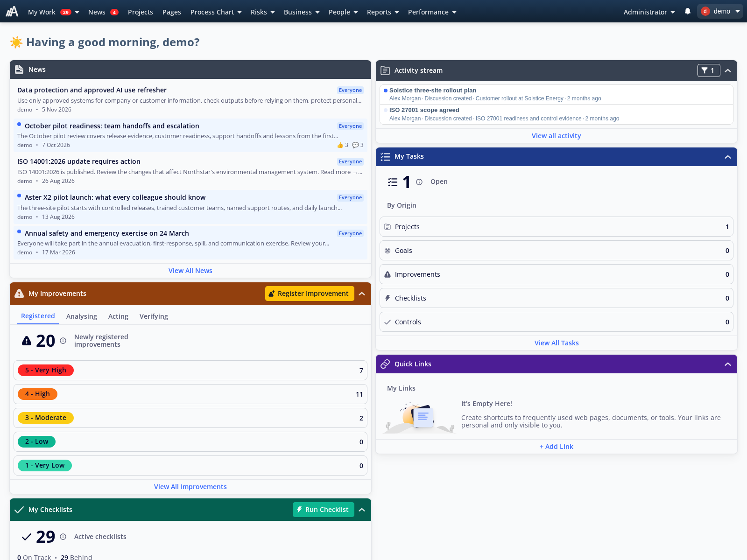The height and width of the screenshot is (560, 747).
Task: Click the My Improvements warning icon
Action: [19, 294]
